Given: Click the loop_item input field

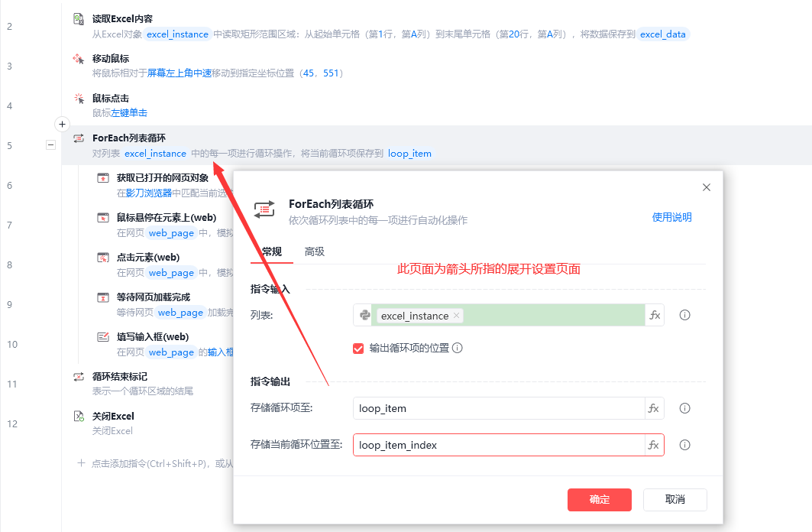Looking at the screenshot, I should click(x=499, y=408).
